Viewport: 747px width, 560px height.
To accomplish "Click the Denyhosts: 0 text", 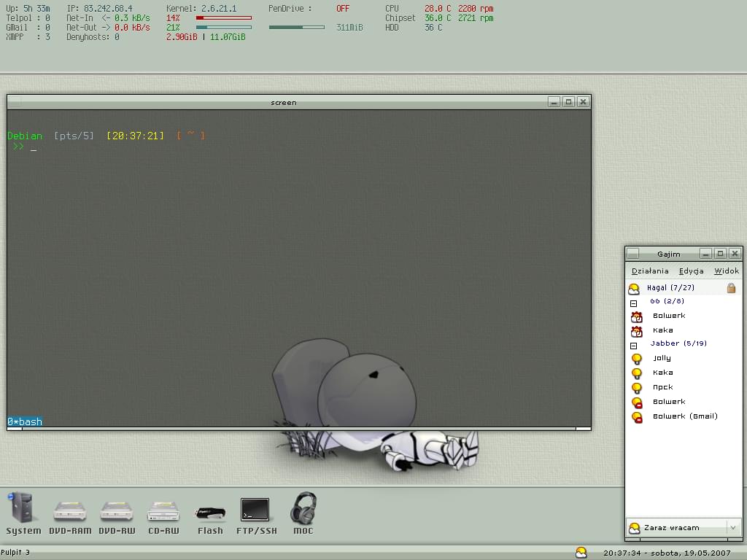I will click(x=93, y=37).
